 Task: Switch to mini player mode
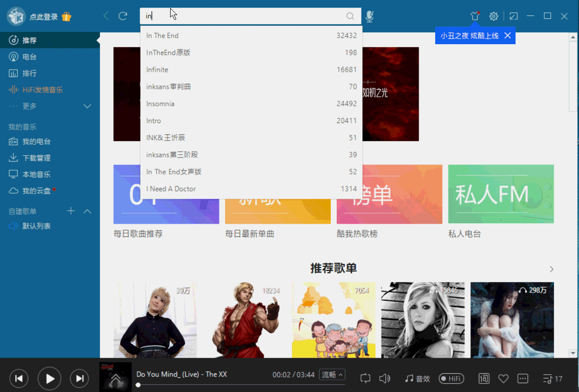pos(513,16)
